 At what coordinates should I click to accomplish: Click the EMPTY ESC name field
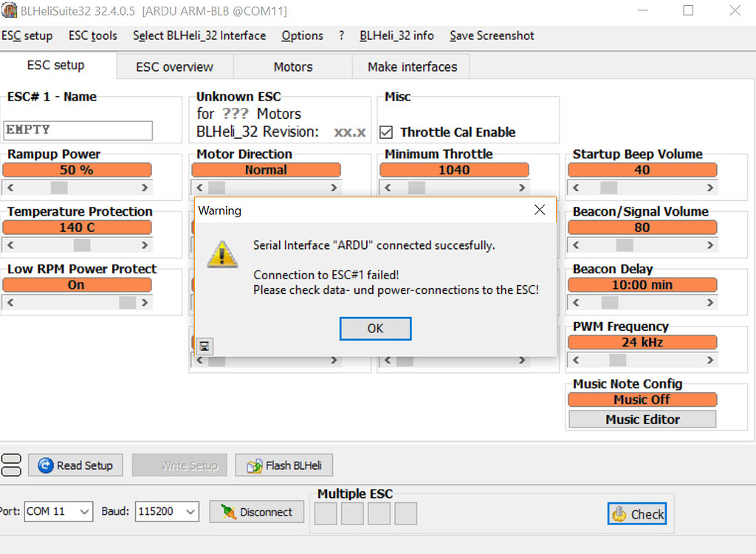click(x=78, y=130)
